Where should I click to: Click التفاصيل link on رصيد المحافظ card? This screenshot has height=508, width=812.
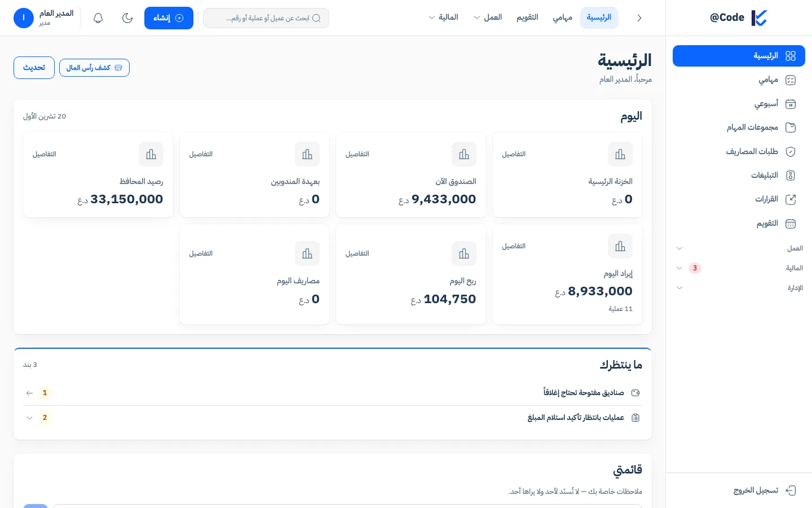coord(45,154)
